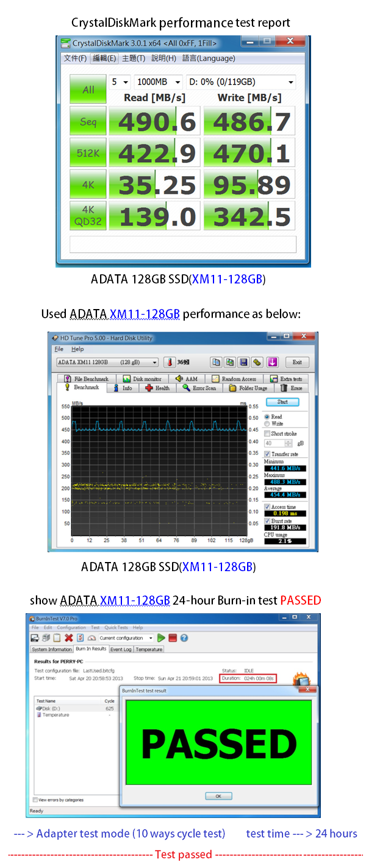
Task: Open the HD Tune File menu
Action: (x=59, y=349)
